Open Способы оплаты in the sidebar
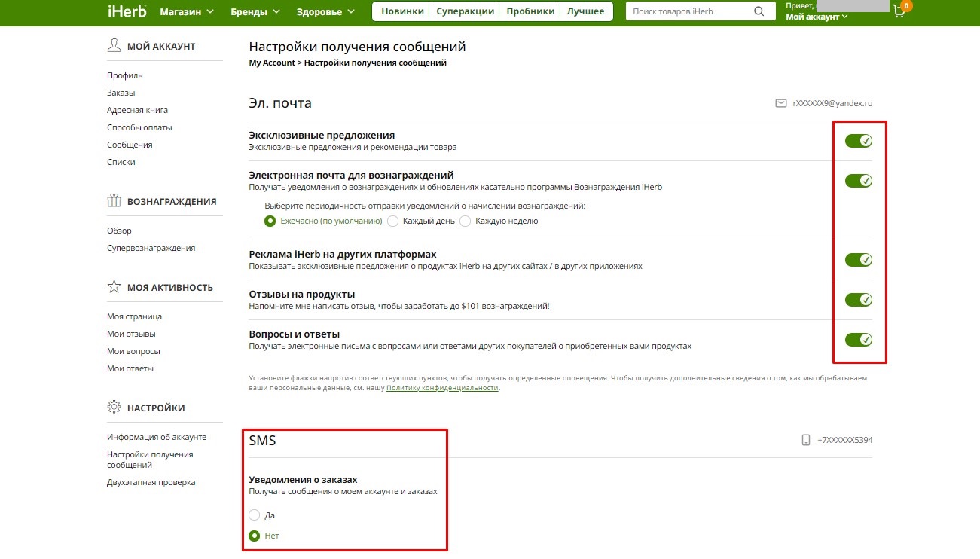The height and width of the screenshot is (559, 980). 139,127
